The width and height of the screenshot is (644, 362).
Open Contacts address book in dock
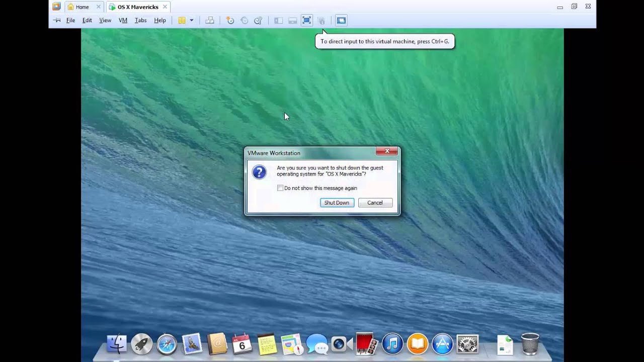pyautogui.click(x=217, y=344)
